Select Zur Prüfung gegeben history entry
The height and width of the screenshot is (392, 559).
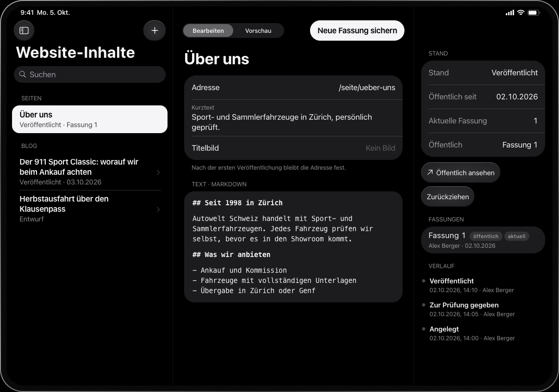(483, 309)
